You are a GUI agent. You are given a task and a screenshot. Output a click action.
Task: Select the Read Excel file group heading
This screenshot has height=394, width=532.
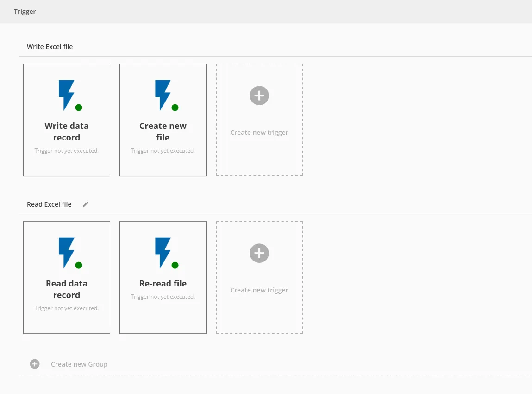[x=49, y=204]
